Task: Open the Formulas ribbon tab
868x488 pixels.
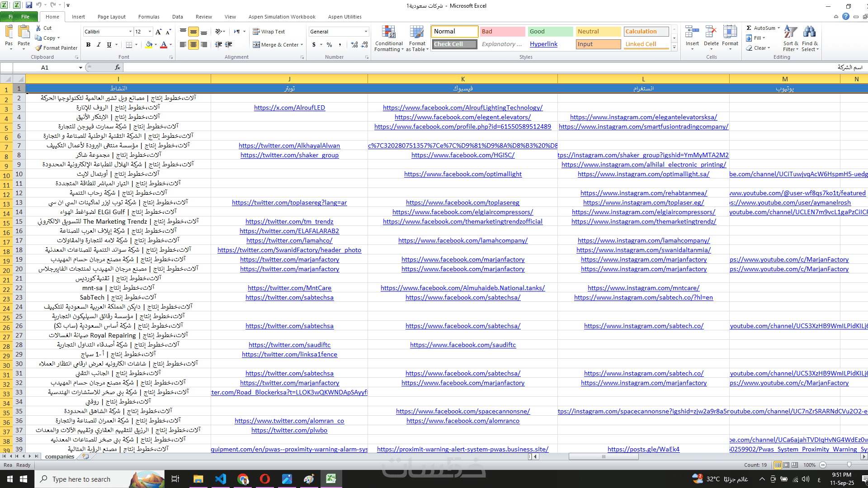Action: tap(149, 17)
